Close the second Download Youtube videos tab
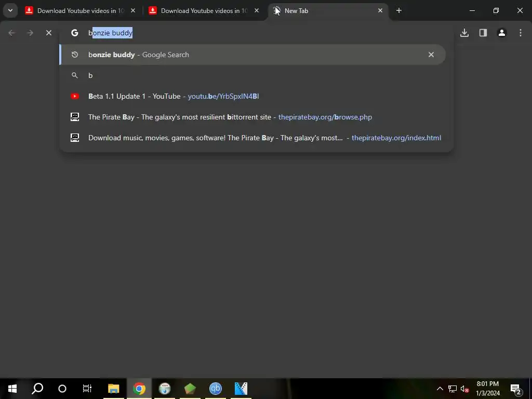The height and width of the screenshot is (399, 532). (257, 11)
